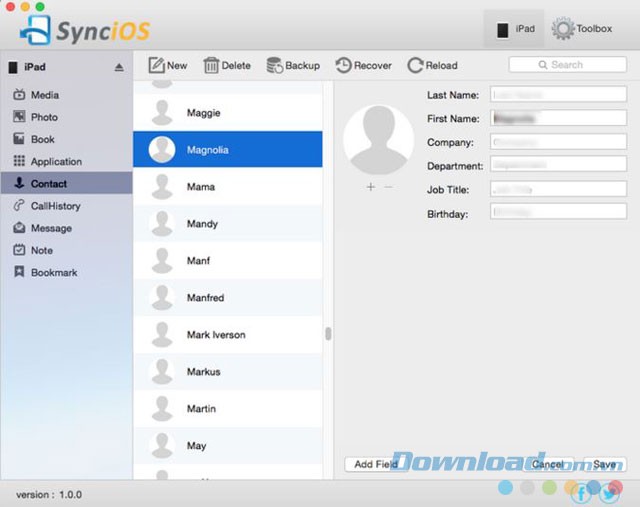Open Media in the sidebar

[x=44, y=95]
